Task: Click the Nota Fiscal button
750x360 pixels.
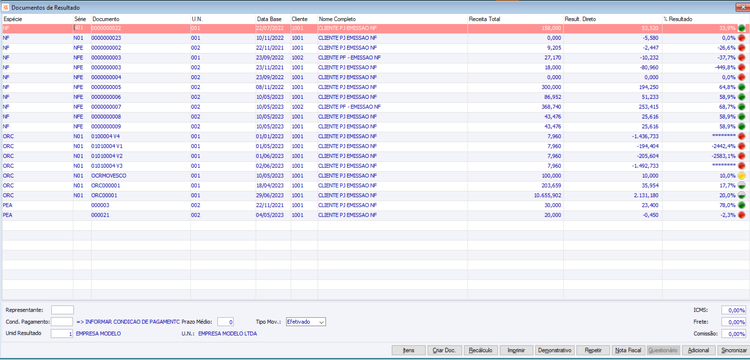Action: pos(628,350)
